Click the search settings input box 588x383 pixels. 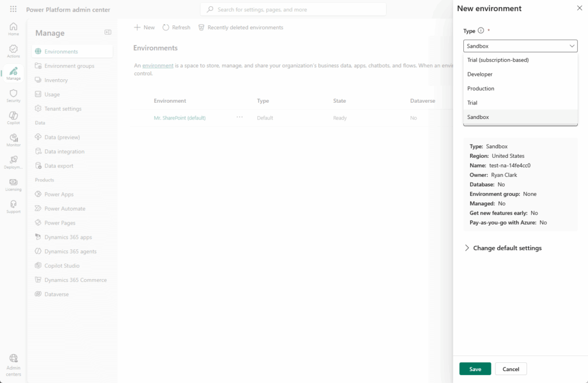coord(293,9)
